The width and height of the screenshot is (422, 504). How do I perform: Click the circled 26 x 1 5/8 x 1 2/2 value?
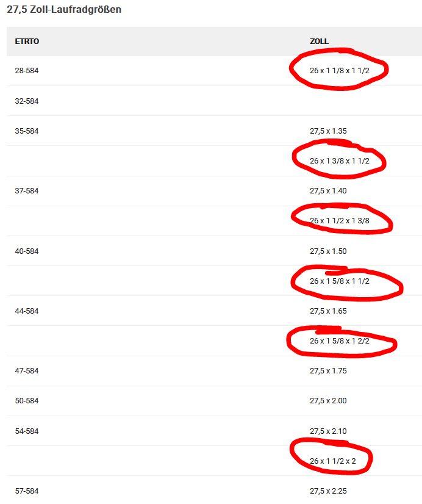pos(339,340)
